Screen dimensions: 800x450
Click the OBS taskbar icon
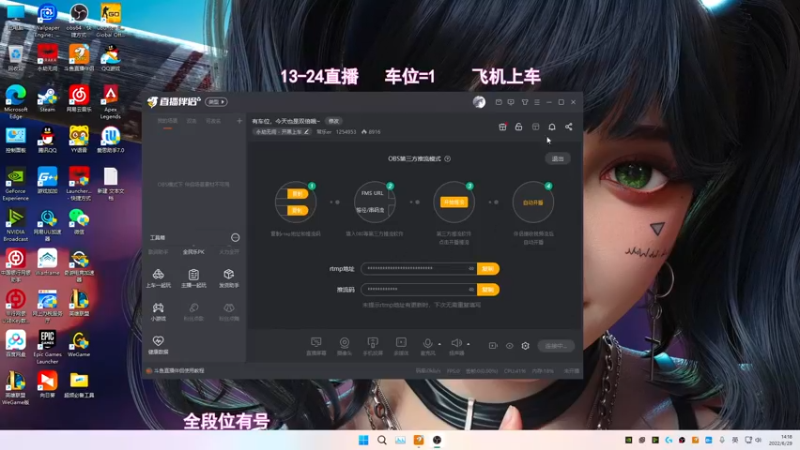coord(437,440)
